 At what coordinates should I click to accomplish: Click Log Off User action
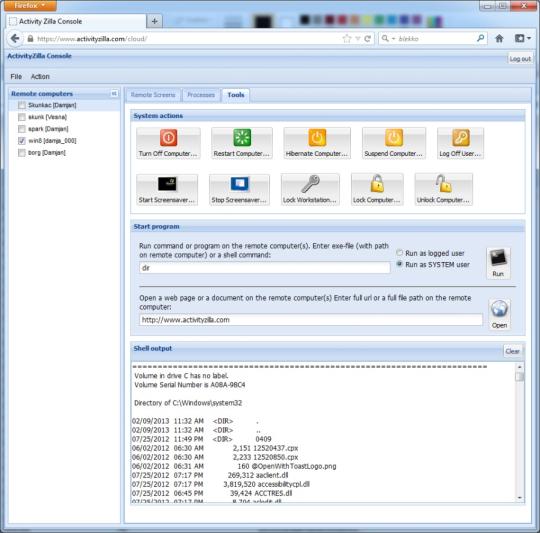pos(460,143)
